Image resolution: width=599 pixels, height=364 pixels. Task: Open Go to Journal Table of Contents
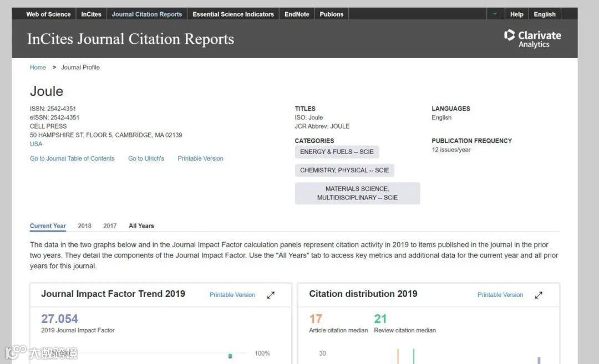pyautogui.click(x=72, y=158)
